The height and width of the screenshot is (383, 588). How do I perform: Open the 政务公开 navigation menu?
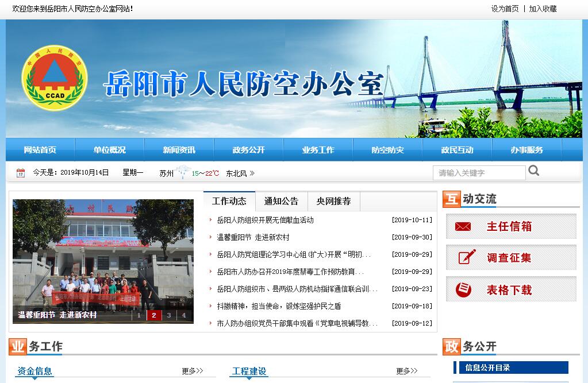248,150
